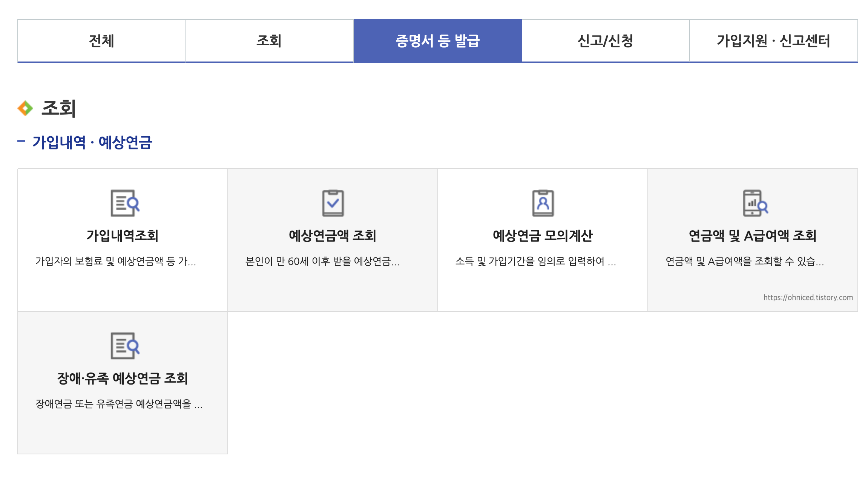The width and height of the screenshot is (868, 477).
Task: Click the 가입내역조회 document search icon
Action: pos(124,203)
